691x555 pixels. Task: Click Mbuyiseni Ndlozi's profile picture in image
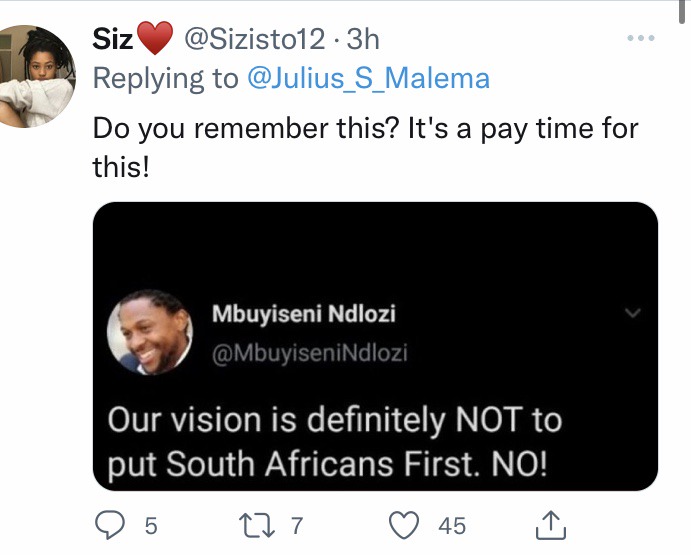[150, 332]
